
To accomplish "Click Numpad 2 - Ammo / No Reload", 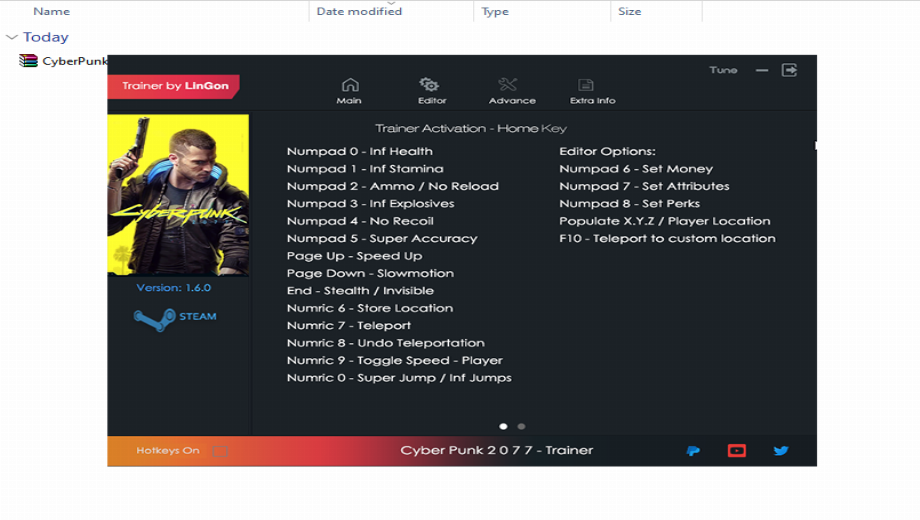I will tap(393, 187).
